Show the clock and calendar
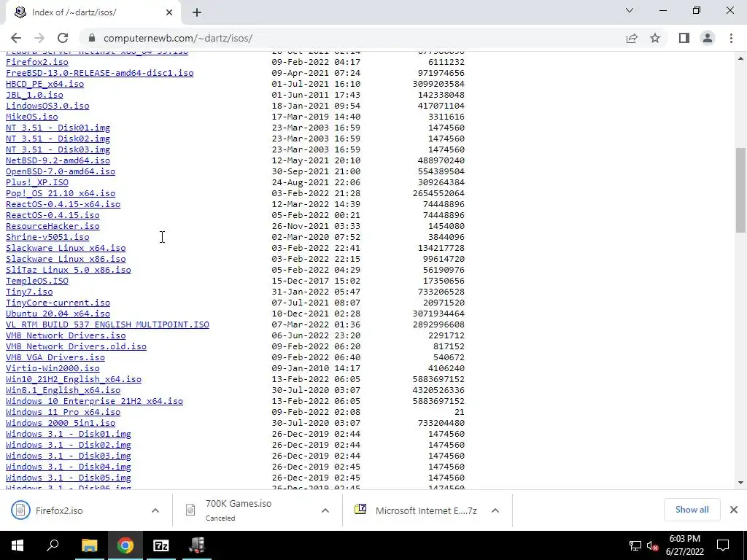The width and height of the screenshot is (747, 560). click(x=684, y=545)
